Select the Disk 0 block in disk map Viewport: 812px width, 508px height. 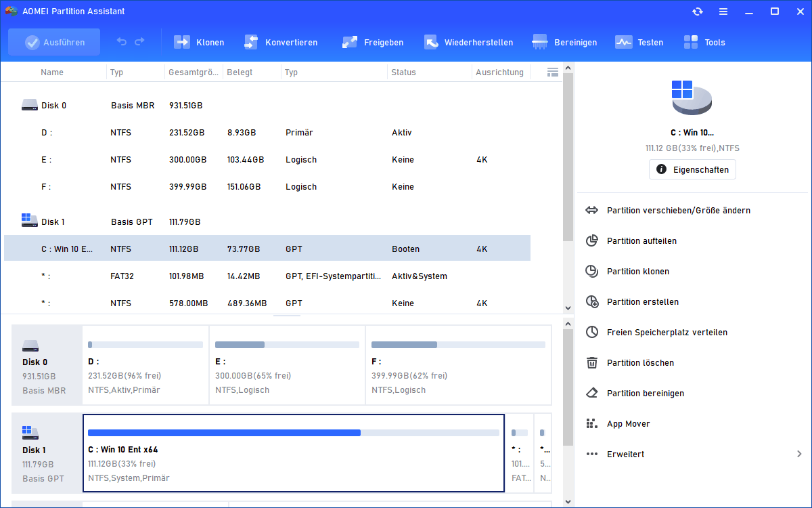point(47,365)
